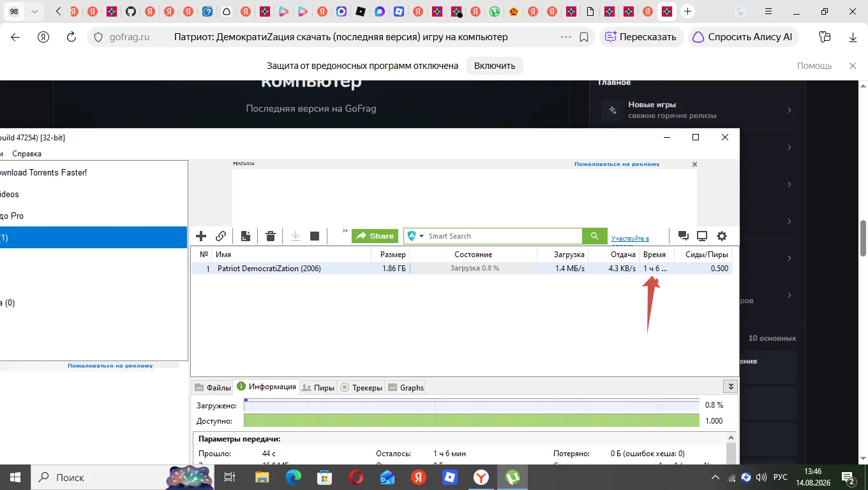868x490 pixels.
Task: Click the site protection shield in the address bar
Action: [x=98, y=37]
